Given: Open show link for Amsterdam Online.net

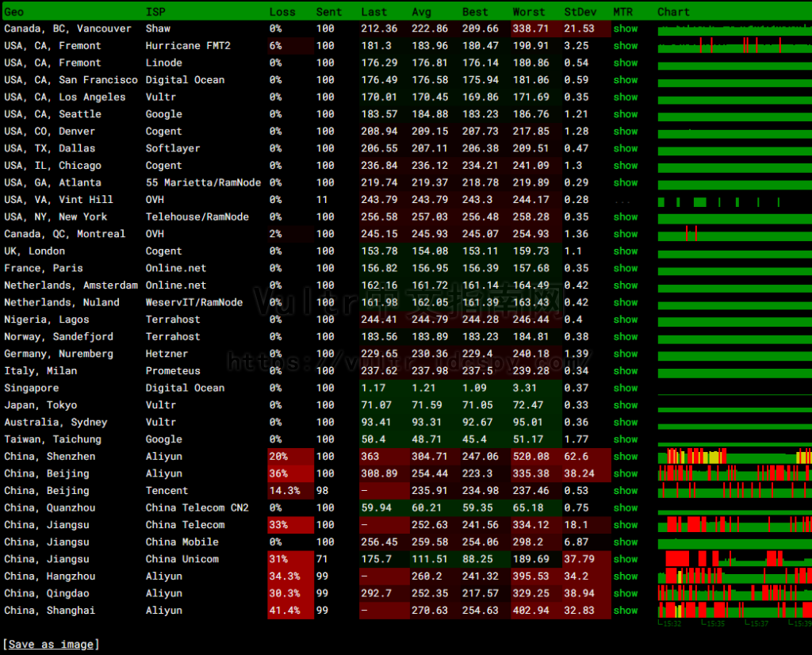Looking at the screenshot, I should pyautogui.click(x=625, y=285).
